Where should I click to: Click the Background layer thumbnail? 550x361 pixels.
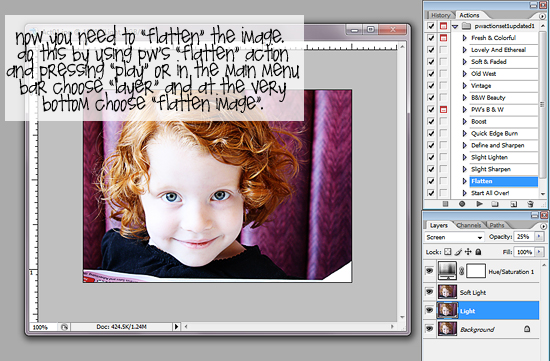point(447,329)
